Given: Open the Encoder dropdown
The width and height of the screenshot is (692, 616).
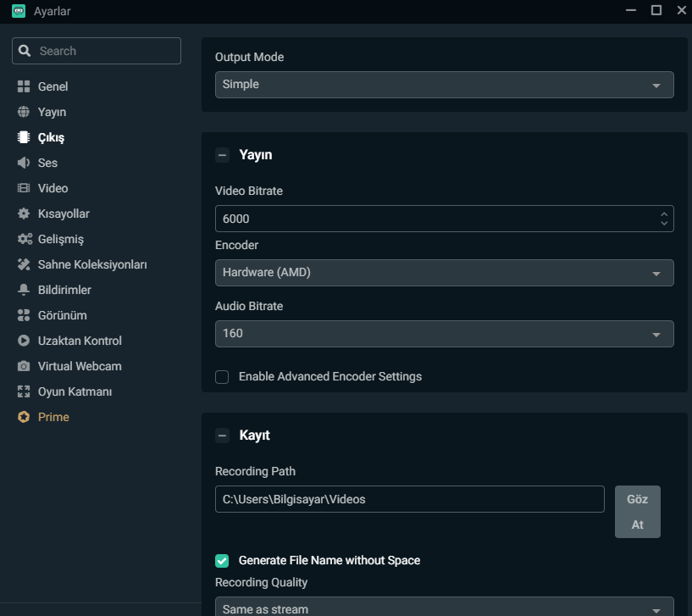Looking at the screenshot, I should 444,273.
